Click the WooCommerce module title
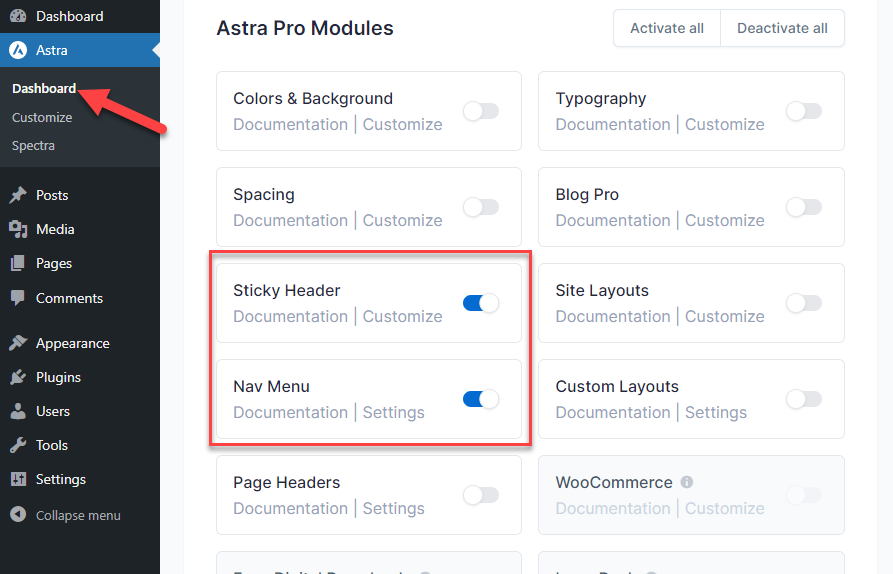Screen dimensions: 893x574 point(614,482)
